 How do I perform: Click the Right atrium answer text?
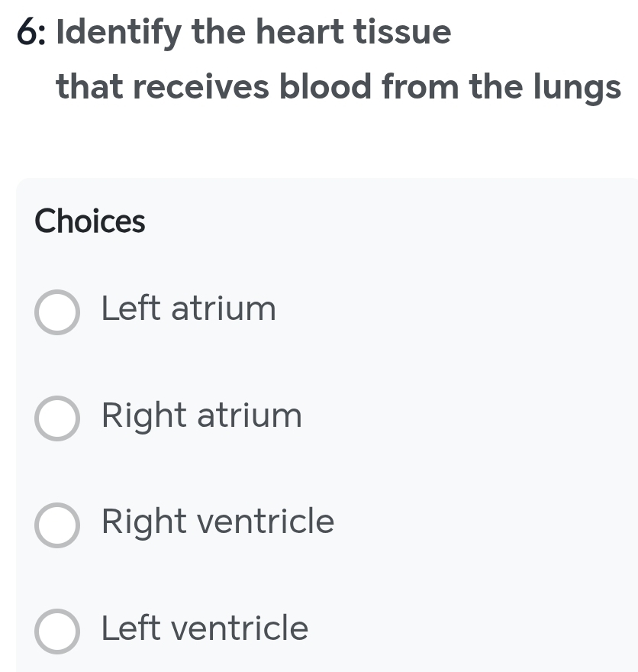[201, 416]
